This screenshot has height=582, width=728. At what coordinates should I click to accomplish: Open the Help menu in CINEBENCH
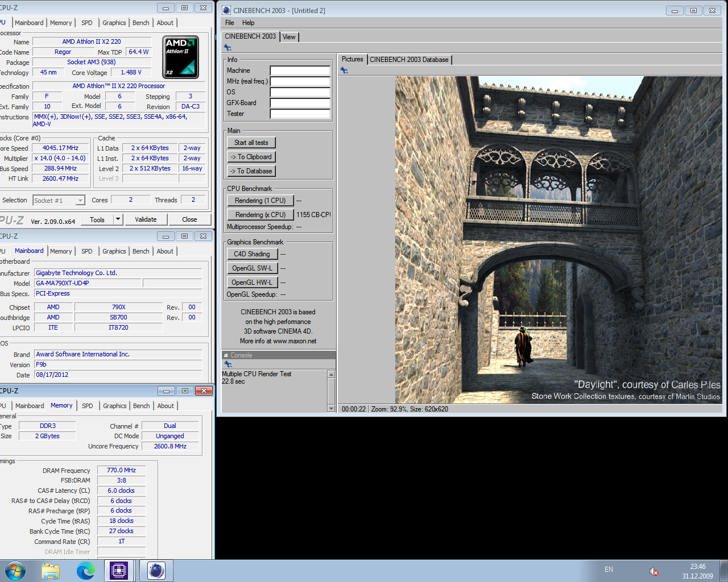[248, 23]
